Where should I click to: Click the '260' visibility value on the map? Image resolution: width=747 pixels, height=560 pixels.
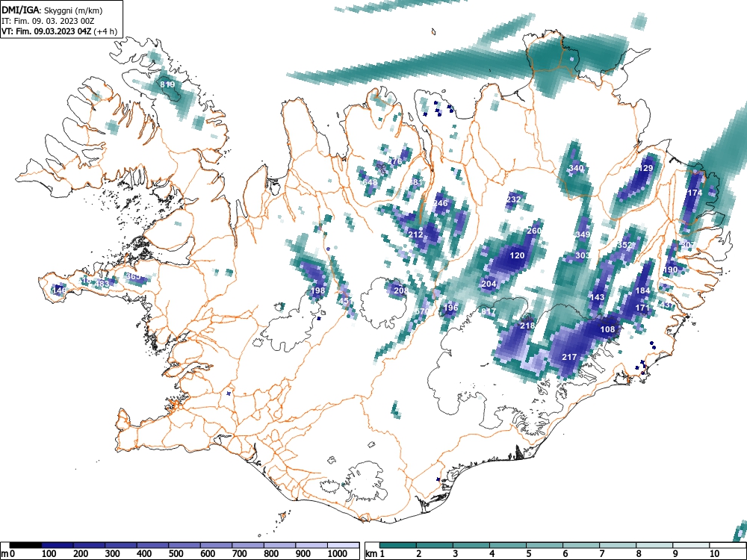tap(534, 231)
